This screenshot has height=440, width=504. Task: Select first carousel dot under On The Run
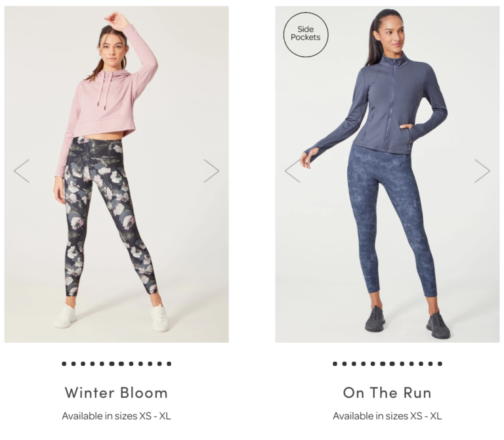335,364
